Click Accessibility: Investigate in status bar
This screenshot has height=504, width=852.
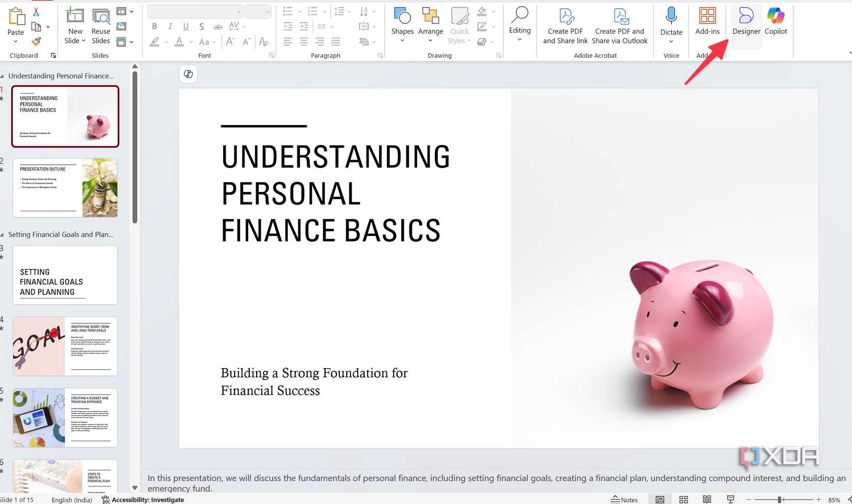143,499
